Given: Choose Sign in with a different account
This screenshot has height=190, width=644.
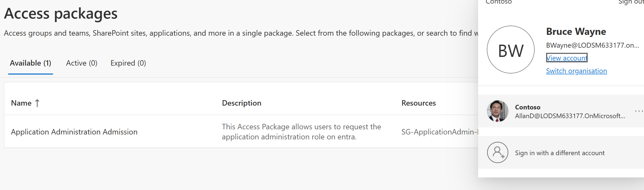Looking at the screenshot, I should pos(559,153).
